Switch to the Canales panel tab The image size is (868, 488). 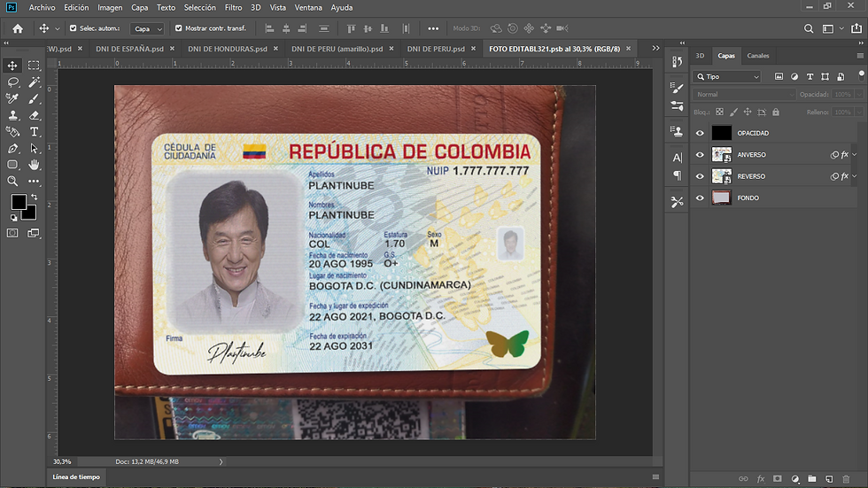(x=758, y=56)
